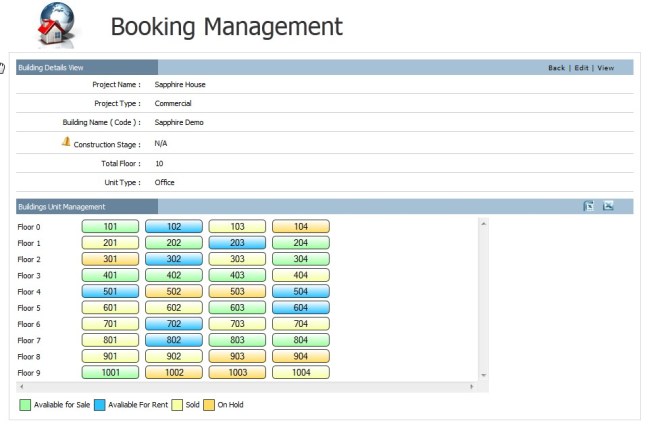Select unit 101 on Floor 0
Screen dimensions: 649x429
pyautogui.click(x=110, y=227)
